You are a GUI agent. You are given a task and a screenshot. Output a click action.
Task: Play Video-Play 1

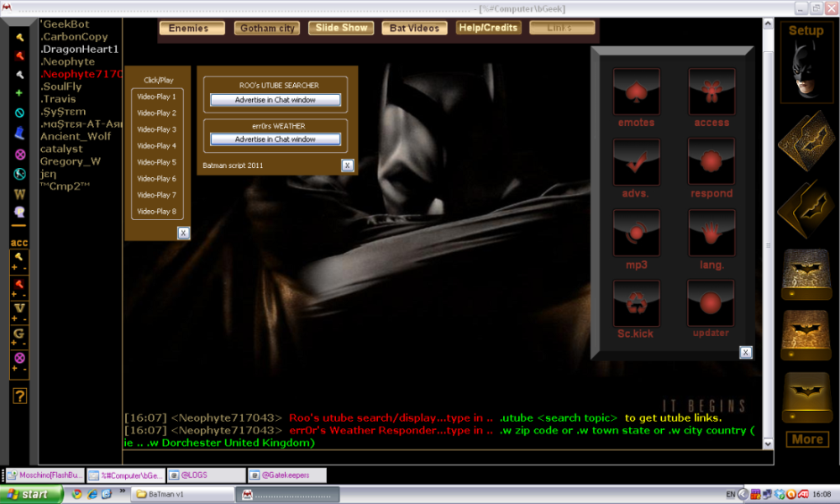156,97
